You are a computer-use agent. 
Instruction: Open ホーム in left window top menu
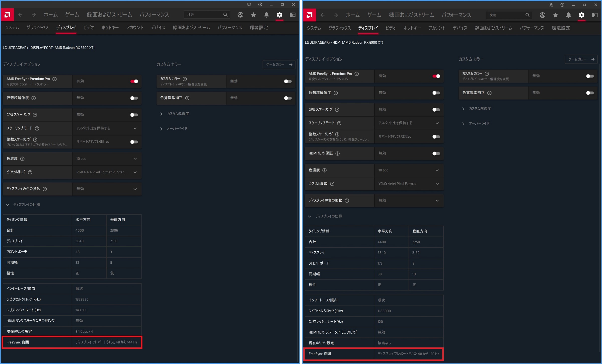[x=51, y=15]
